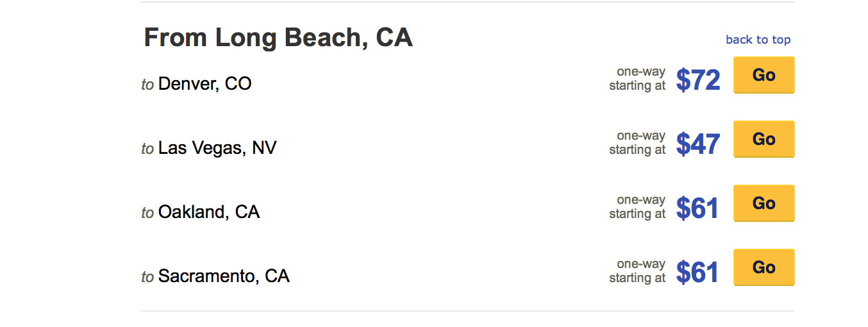Click the $61 price in the Oakland row
The height and width of the screenshot is (327, 868).
click(697, 208)
